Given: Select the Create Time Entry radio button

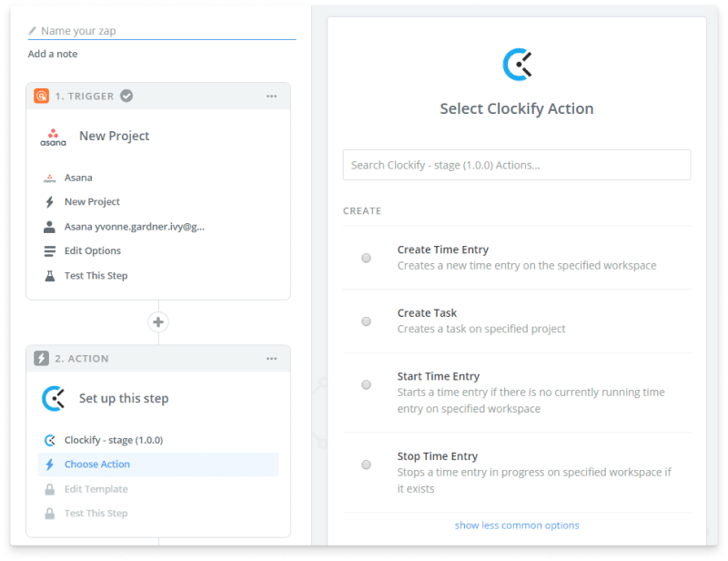Looking at the screenshot, I should tap(367, 258).
